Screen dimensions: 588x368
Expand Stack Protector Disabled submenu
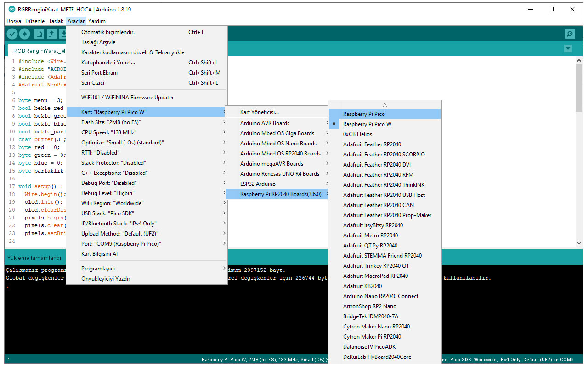tap(147, 163)
